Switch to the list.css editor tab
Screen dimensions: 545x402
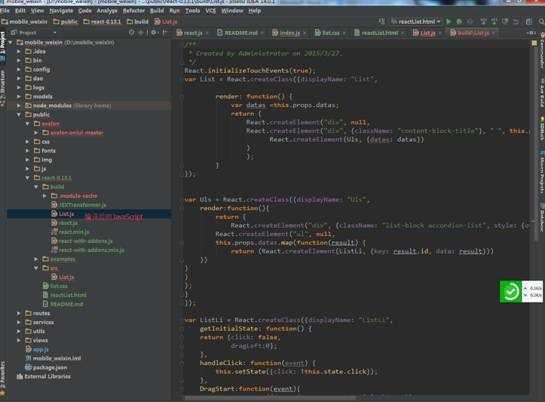330,33
